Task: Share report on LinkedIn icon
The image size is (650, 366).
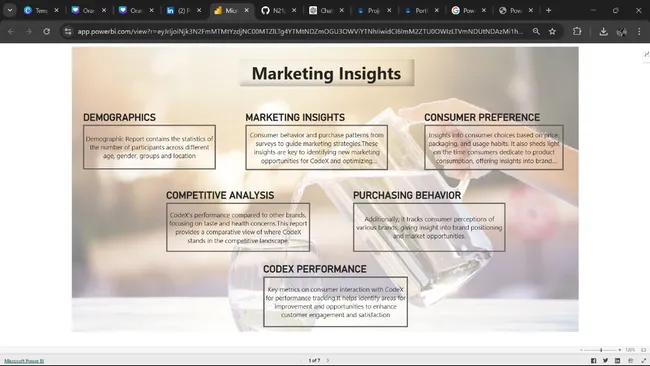Action: (x=617, y=361)
